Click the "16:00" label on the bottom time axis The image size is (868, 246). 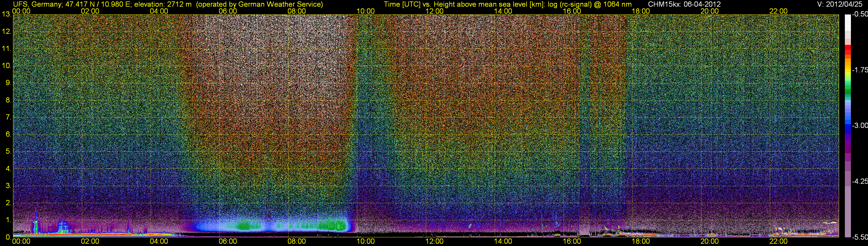[572, 241]
